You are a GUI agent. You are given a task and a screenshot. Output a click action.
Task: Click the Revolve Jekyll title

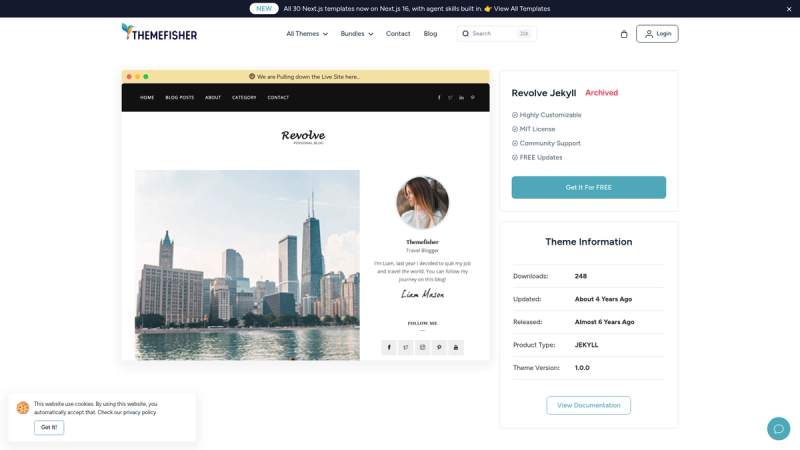543,93
